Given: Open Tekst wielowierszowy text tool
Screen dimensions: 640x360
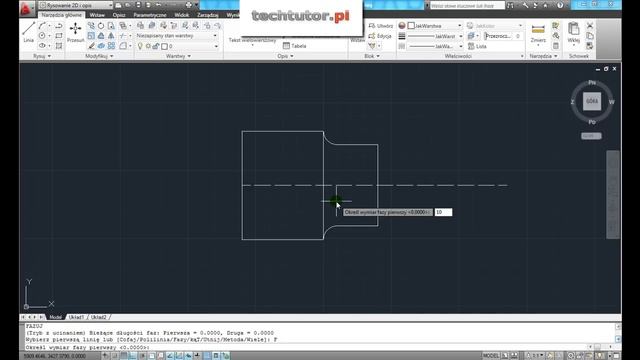Looking at the screenshot, I should pos(252,40).
